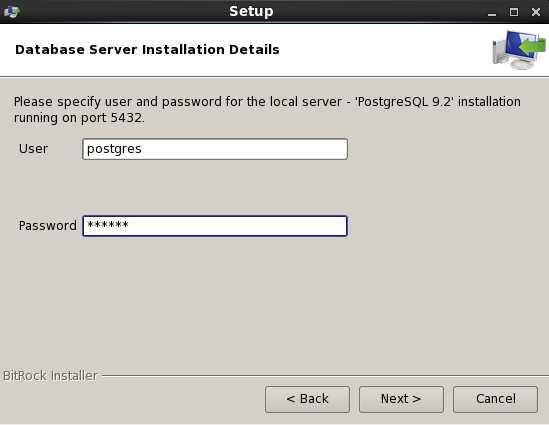Click the User label
The height and width of the screenshot is (425, 549).
(x=33, y=149)
